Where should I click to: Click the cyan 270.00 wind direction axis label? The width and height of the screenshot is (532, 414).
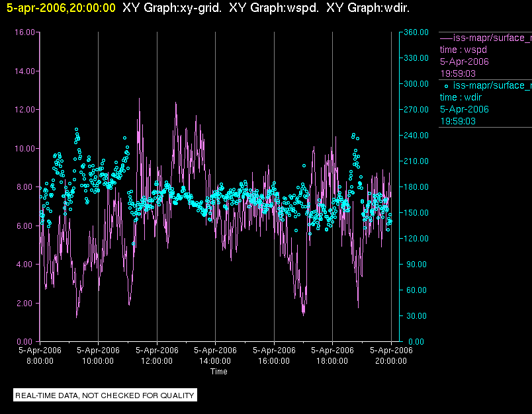416,110
